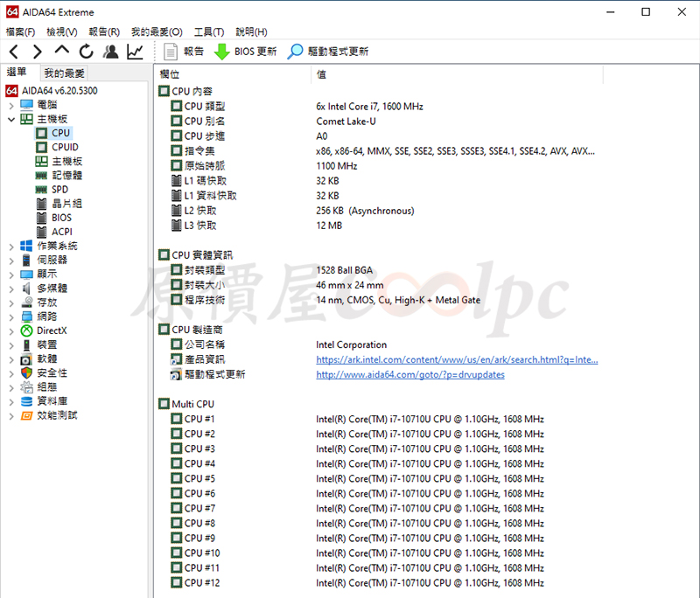Click the 安全性 shield icon
The width and height of the screenshot is (700, 598).
click(x=27, y=372)
